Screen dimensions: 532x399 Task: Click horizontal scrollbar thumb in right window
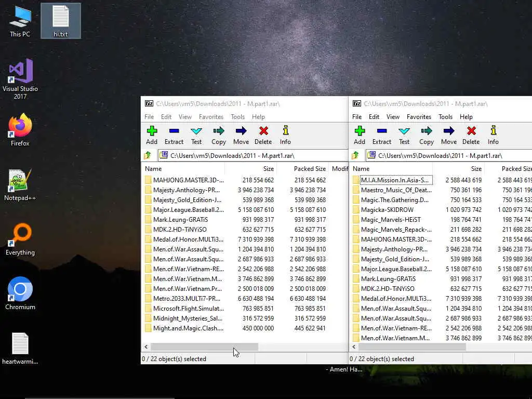click(412, 347)
